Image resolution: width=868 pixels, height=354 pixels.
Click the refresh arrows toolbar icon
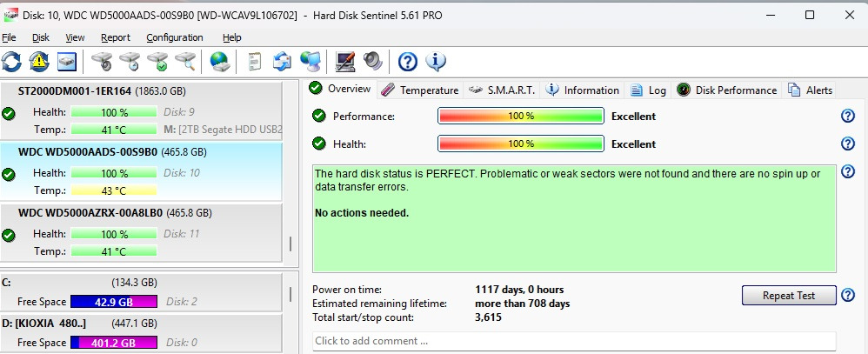pyautogui.click(x=11, y=62)
